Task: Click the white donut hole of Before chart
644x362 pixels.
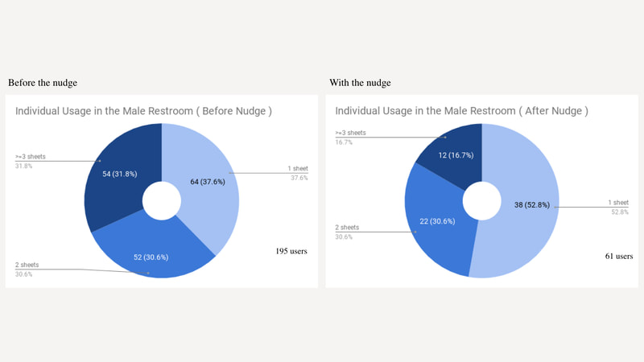Action: 162,200
